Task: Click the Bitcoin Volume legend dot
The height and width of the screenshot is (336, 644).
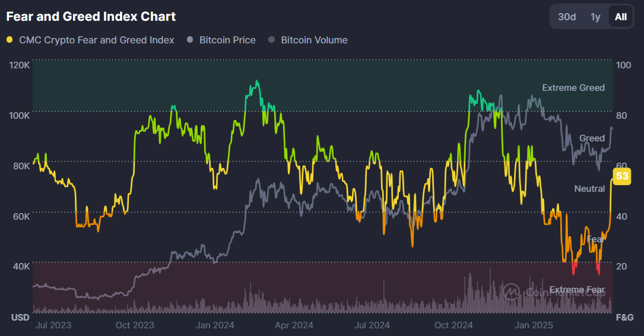Action: click(x=272, y=40)
